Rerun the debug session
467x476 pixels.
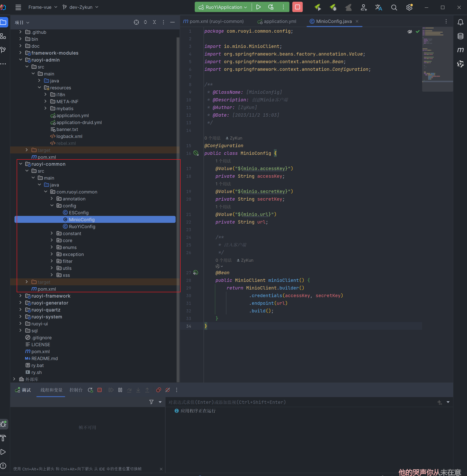click(x=91, y=390)
